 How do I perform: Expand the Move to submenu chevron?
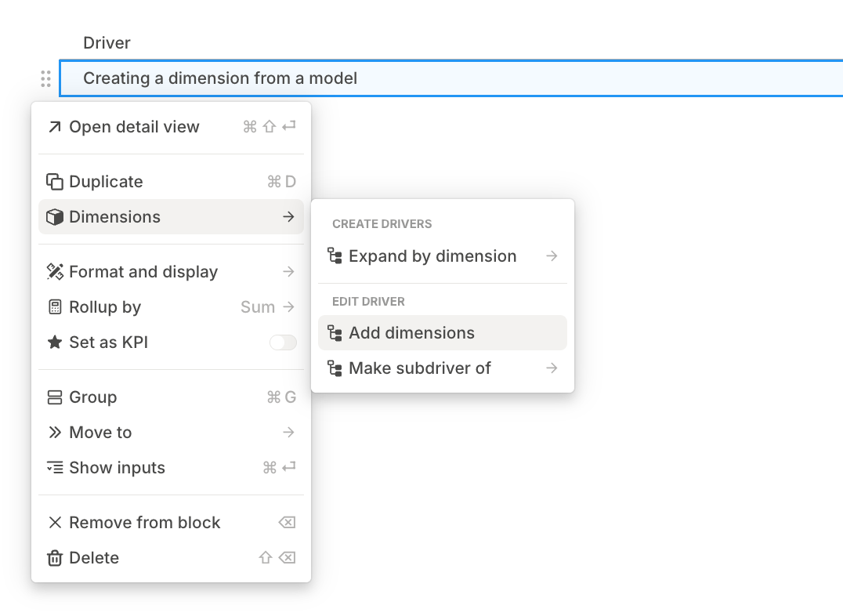point(289,432)
